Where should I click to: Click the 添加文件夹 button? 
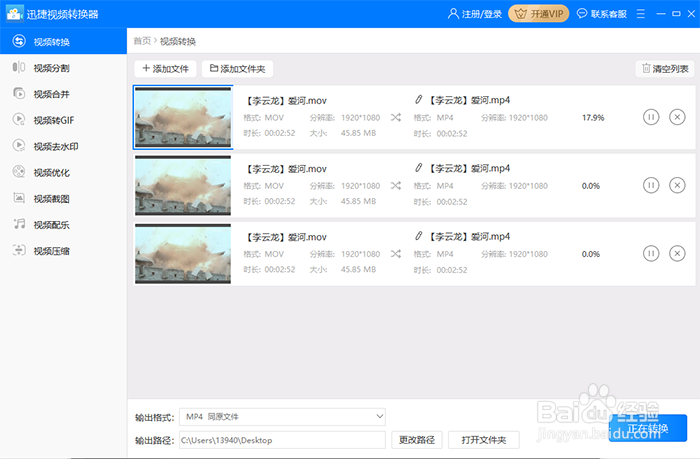pos(237,69)
